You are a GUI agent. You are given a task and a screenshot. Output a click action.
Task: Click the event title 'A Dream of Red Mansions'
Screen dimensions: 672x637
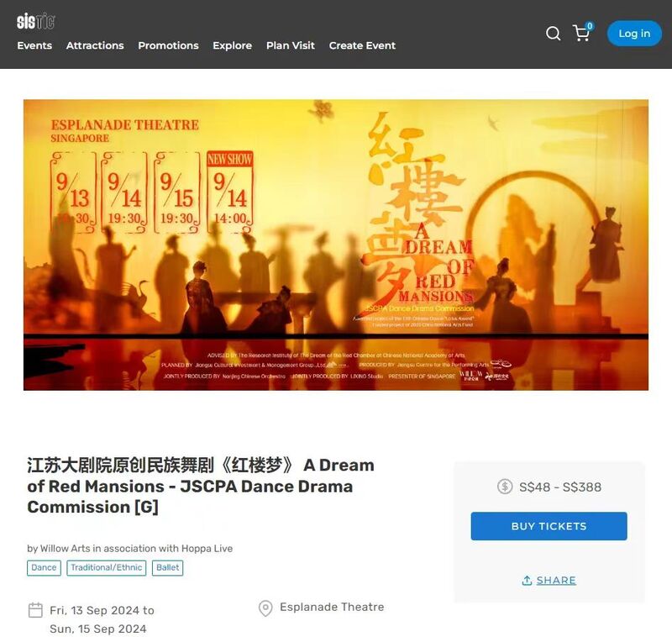pyautogui.click(x=201, y=486)
